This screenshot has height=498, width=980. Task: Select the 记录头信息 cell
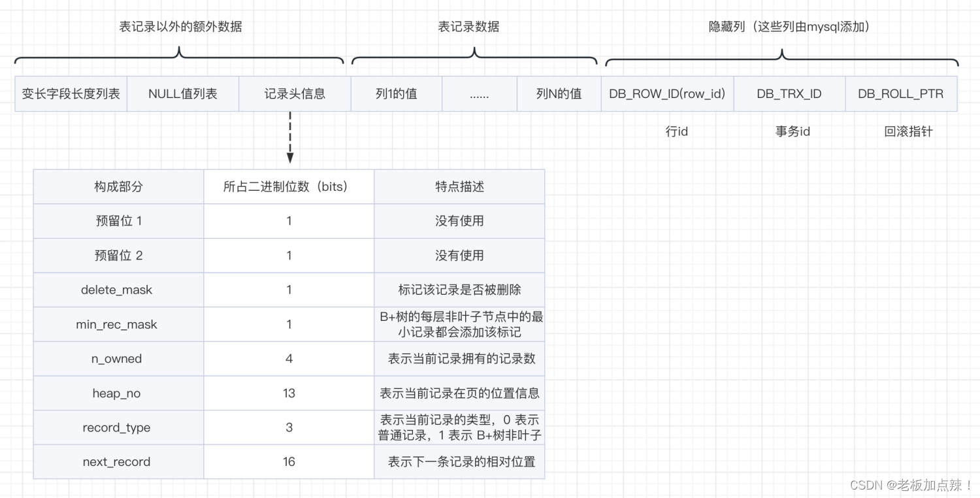pos(295,93)
